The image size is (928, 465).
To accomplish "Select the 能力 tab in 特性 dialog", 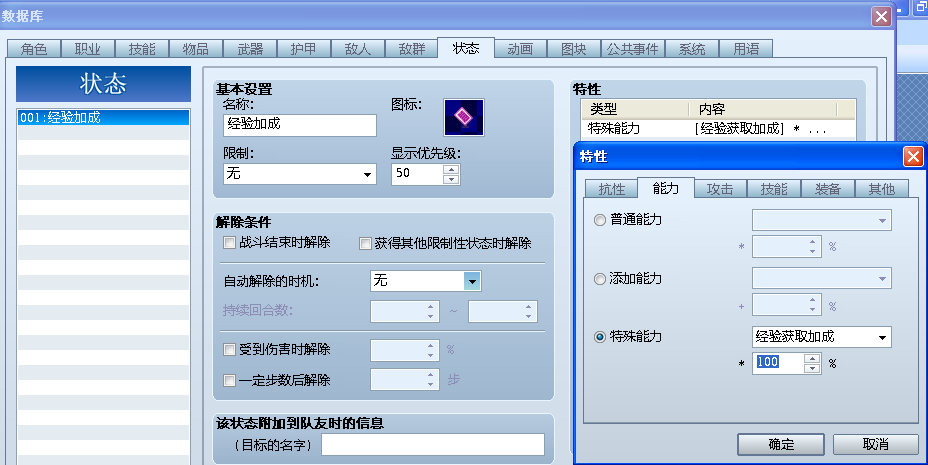I will coord(665,188).
